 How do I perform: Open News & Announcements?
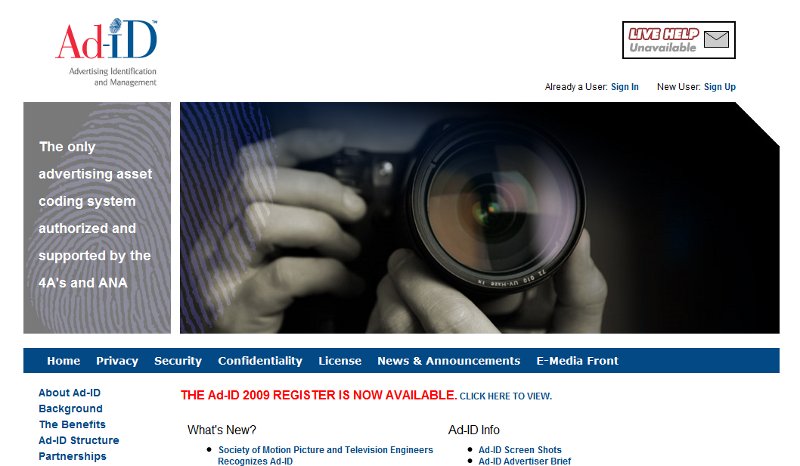[x=448, y=361]
